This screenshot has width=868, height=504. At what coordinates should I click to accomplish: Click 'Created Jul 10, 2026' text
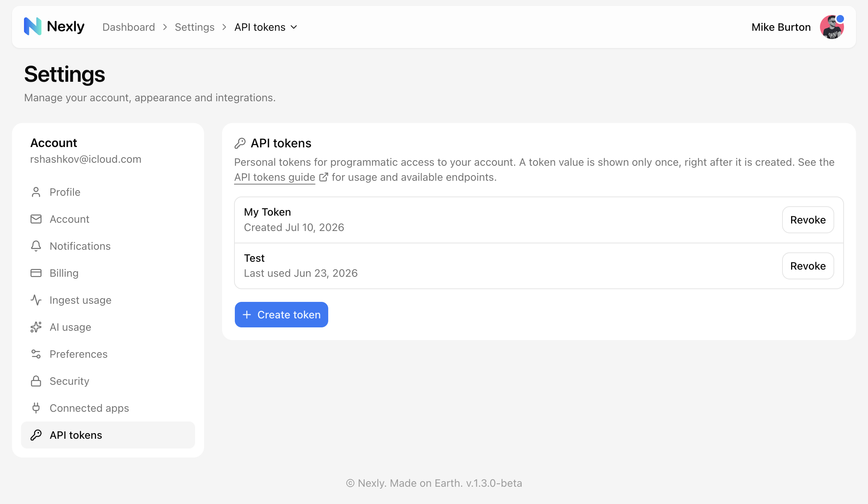[x=294, y=227]
